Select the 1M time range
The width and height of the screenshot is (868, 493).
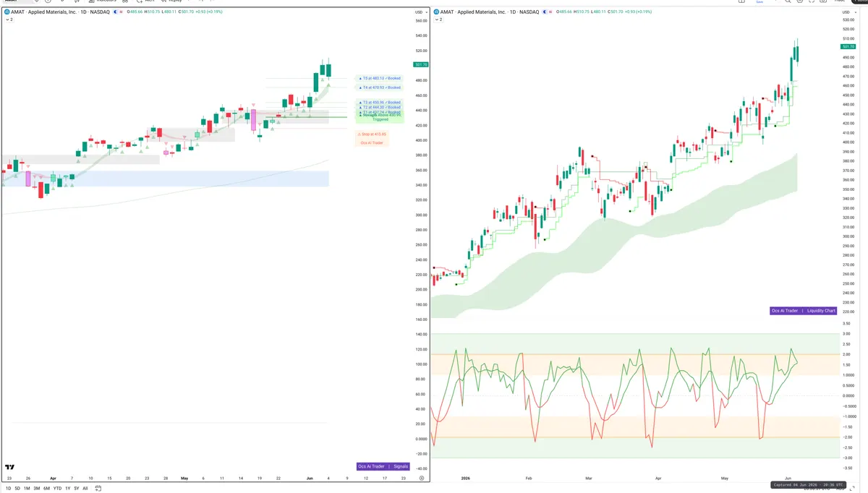click(x=27, y=488)
